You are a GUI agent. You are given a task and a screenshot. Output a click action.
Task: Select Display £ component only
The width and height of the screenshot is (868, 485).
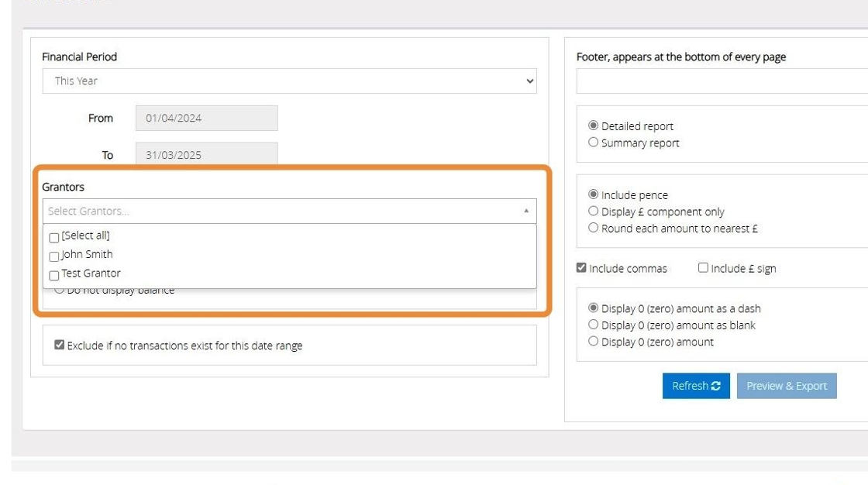(x=594, y=212)
